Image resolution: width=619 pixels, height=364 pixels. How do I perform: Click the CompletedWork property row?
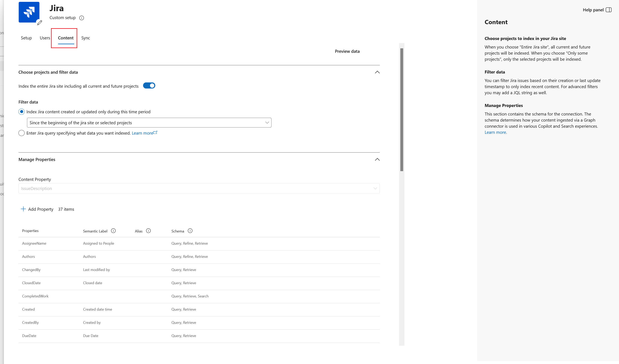point(199,296)
